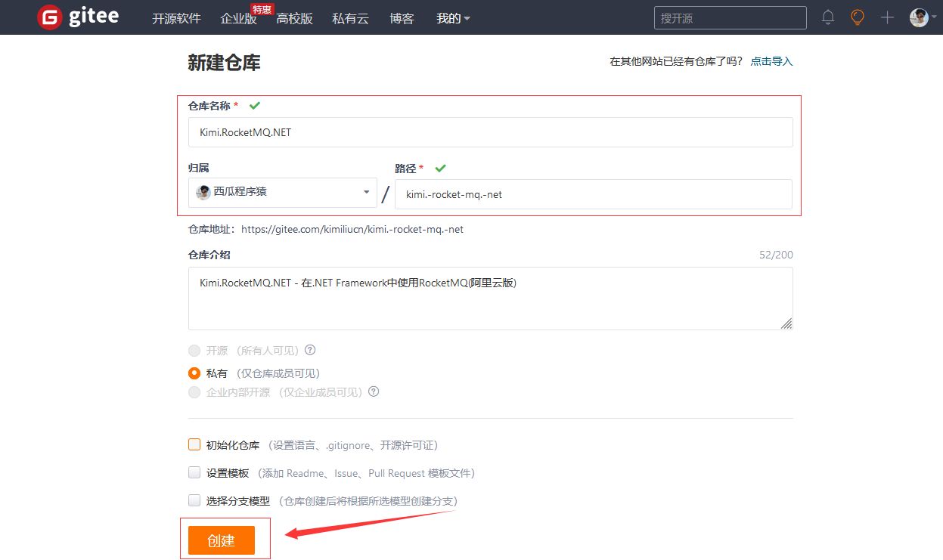Expand the 我的 navigation dropdown

452,17
